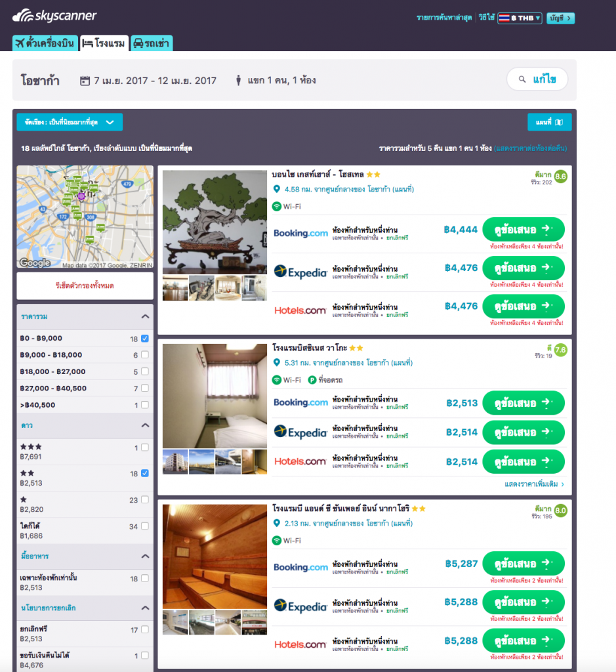Image resolution: width=616 pixels, height=672 pixels.
Task: Open the bonsai main photo of the first hotel
Action: point(215,222)
